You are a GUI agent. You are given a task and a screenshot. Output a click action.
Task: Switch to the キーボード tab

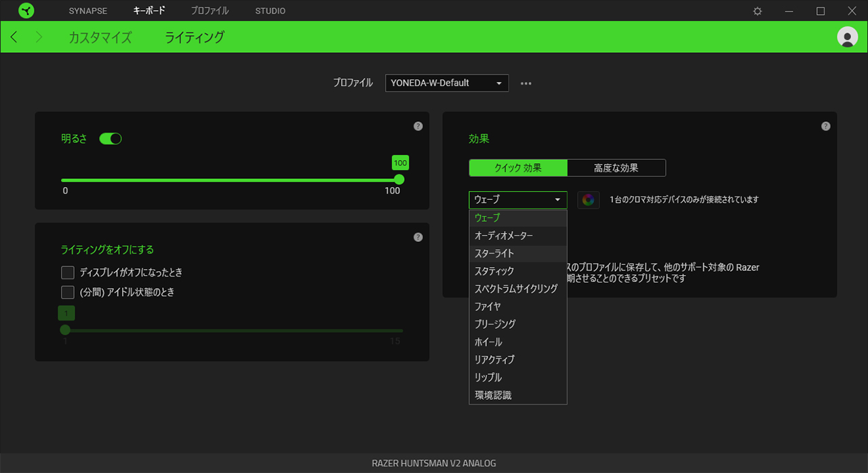pos(149,11)
